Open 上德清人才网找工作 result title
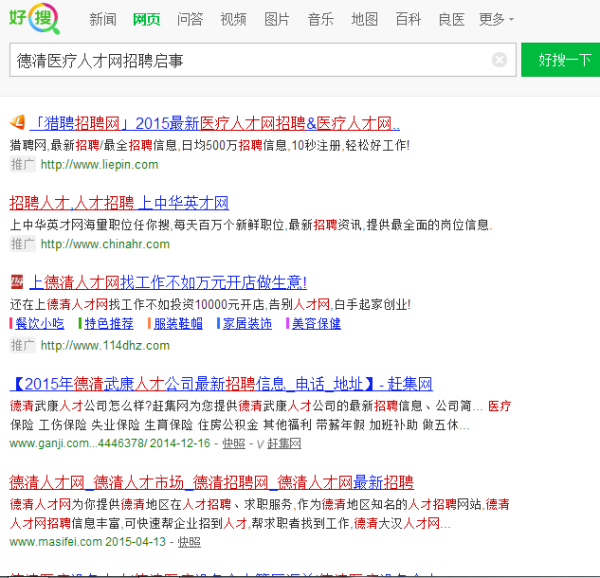 click(x=168, y=282)
